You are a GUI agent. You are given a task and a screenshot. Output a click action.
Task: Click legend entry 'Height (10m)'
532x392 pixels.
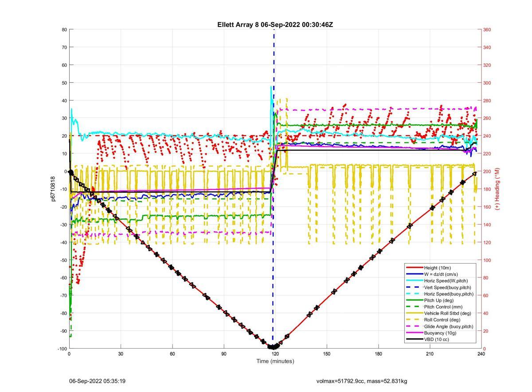pos(438,268)
